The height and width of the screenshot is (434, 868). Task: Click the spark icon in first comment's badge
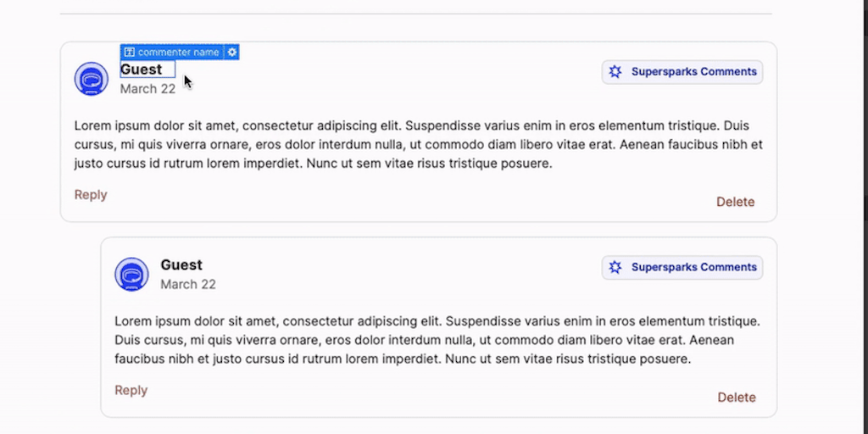coord(615,72)
